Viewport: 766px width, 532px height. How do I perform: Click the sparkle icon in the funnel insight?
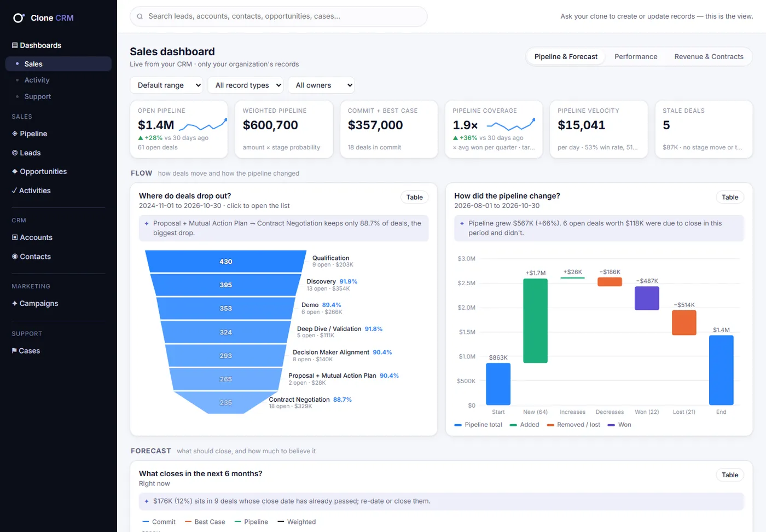pos(147,223)
